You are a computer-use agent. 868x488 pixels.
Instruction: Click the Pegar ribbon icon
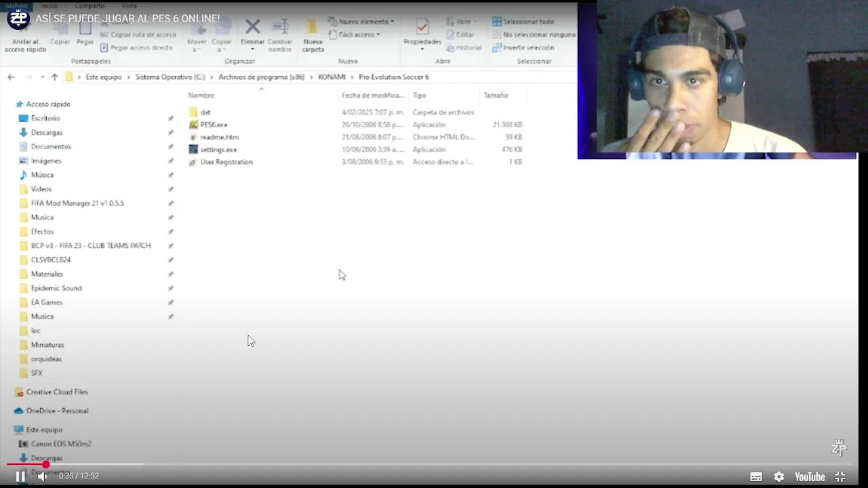tap(85, 34)
